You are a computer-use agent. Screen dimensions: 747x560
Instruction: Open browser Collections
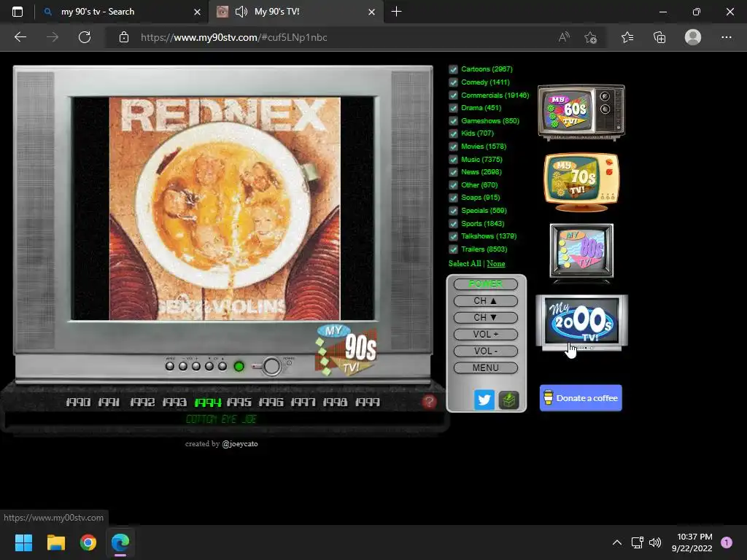coord(659,37)
